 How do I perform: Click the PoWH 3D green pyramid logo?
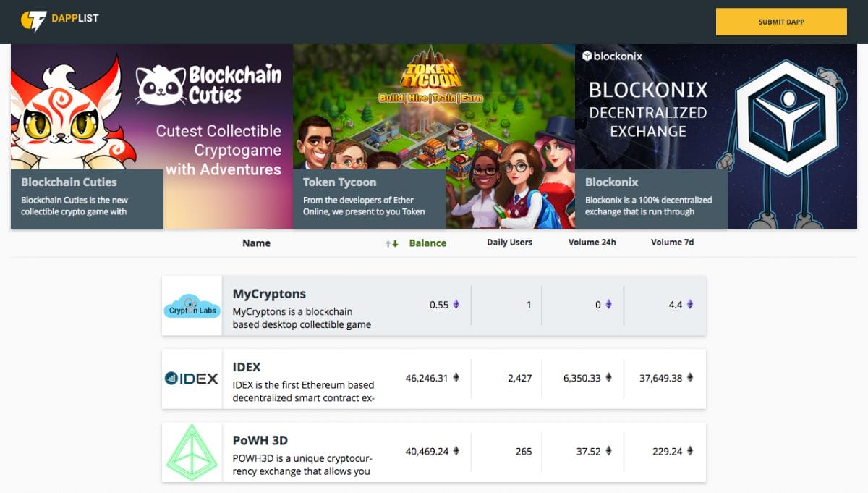point(192,452)
